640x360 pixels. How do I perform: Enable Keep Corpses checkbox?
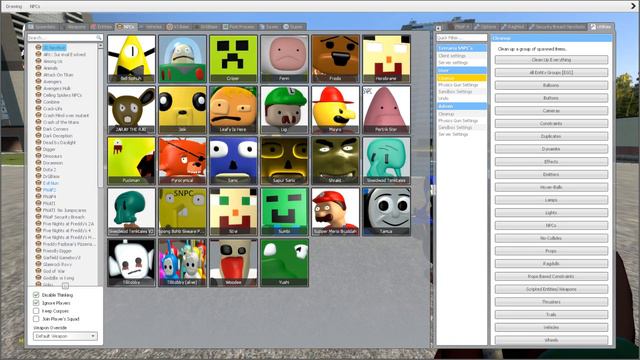36,311
